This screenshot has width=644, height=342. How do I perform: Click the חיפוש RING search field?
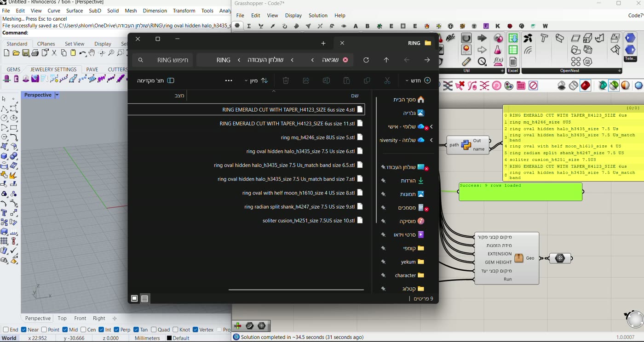click(x=162, y=60)
